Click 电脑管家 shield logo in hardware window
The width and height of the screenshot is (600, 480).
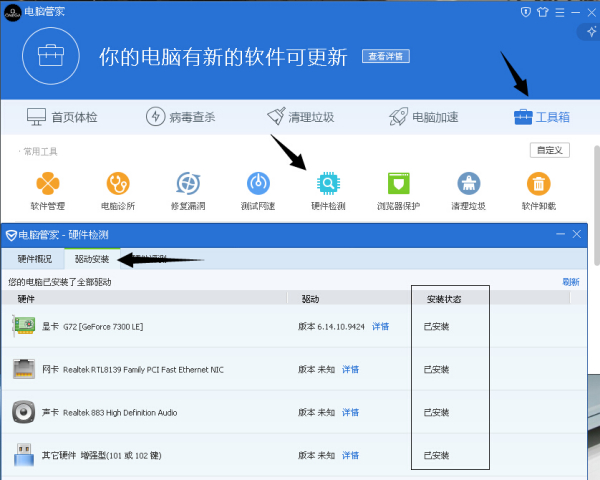[x=11, y=235]
